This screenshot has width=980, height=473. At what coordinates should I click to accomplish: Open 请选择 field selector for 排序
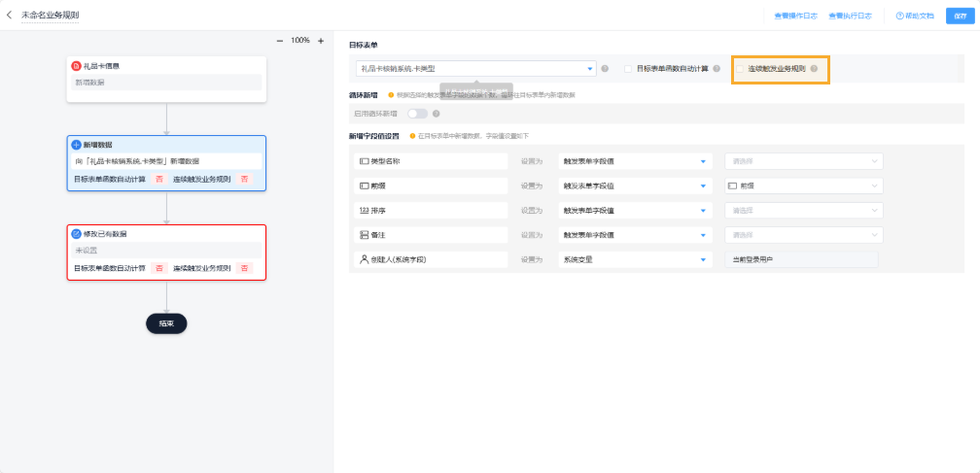coord(804,211)
